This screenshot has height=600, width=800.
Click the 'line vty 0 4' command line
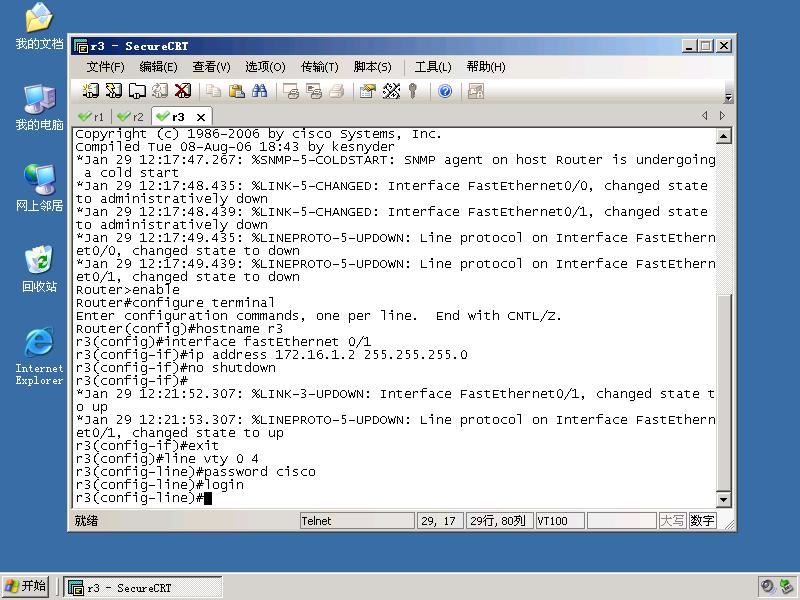167,459
